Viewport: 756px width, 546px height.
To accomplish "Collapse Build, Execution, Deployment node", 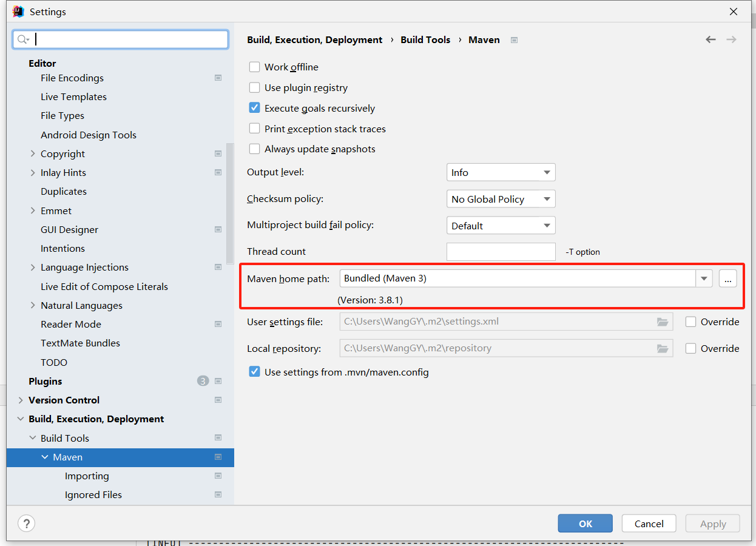I will click(21, 419).
